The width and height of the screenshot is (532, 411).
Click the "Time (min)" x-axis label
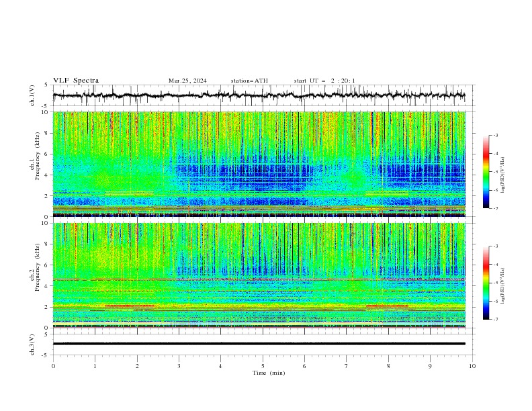click(269, 373)
